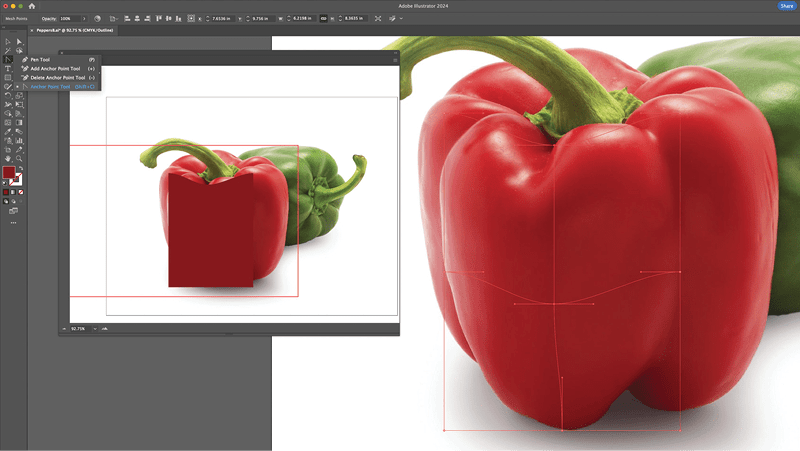The image size is (800, 451).
Task: Toggle constrain width and height link
Action: click(323, 18)
